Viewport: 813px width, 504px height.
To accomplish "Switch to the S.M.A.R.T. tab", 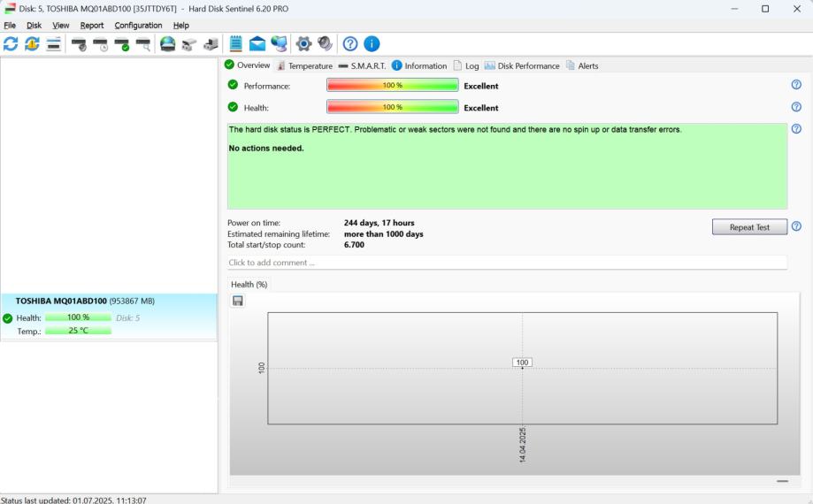I will (362, 65).
